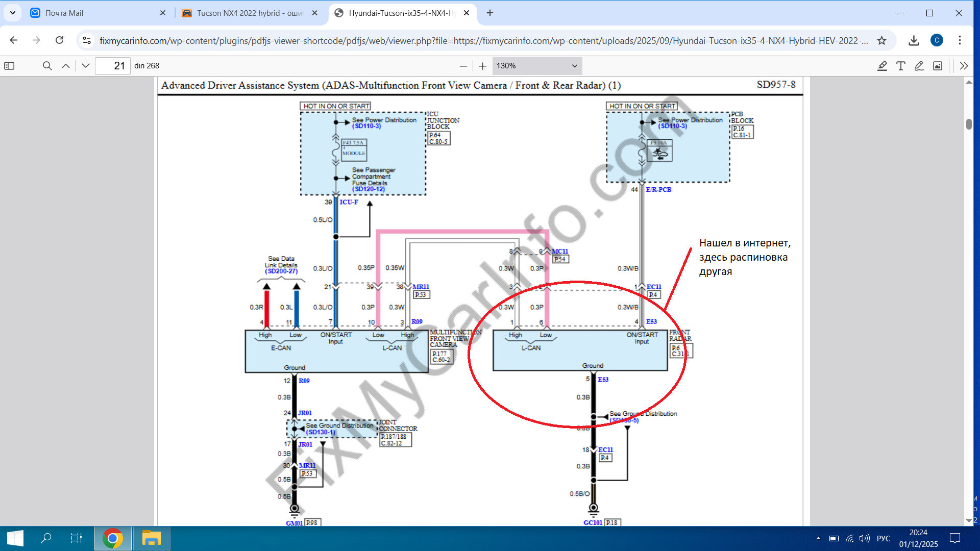Zoom in the PDF document
The width and height of the screenshot is (980, 551).
pos(482,66)
